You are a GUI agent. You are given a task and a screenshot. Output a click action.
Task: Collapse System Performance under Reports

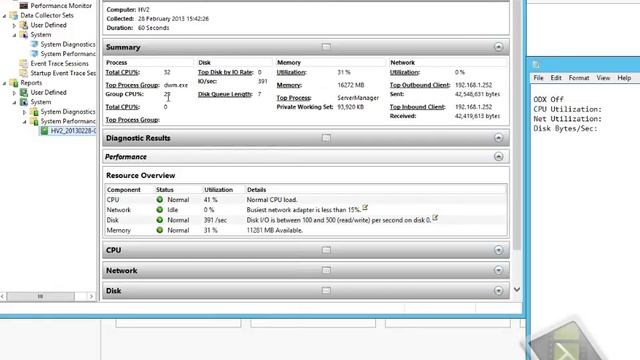tap(24, 122)
